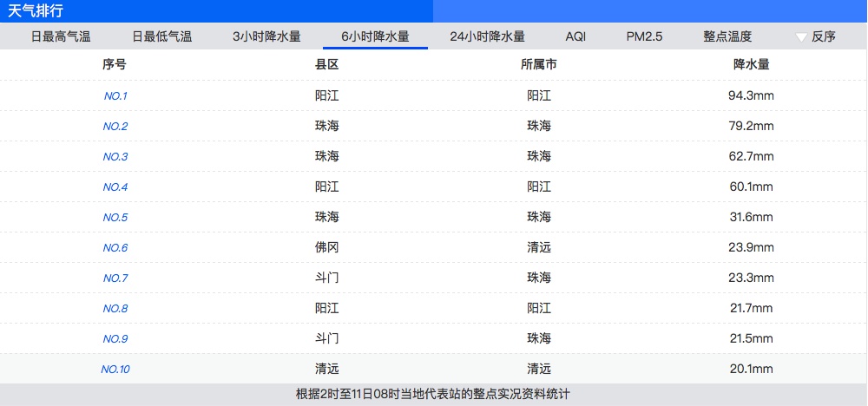Image resolution: width=868 pixels, height=406 pixels.
Task: Select rank NO.5
Action: point(115,218)
